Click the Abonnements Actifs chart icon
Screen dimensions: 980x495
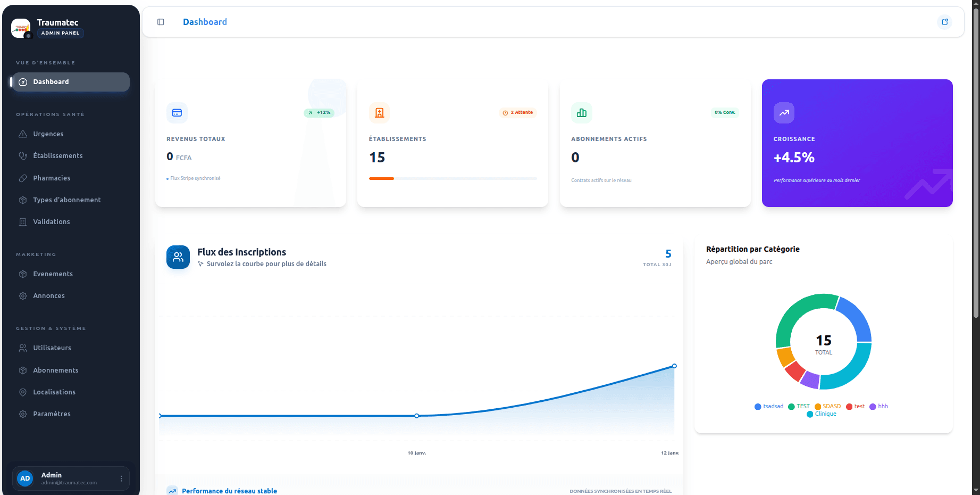pos(581,113)
